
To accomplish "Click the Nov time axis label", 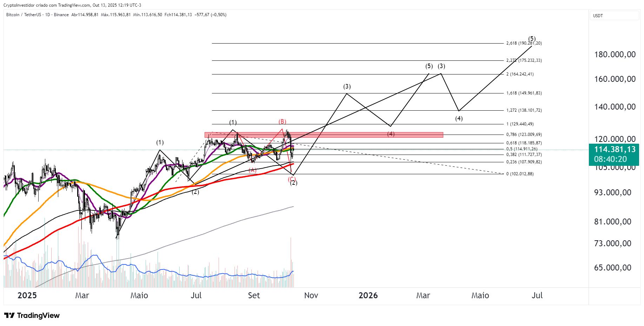I will [x=311, y=295].
